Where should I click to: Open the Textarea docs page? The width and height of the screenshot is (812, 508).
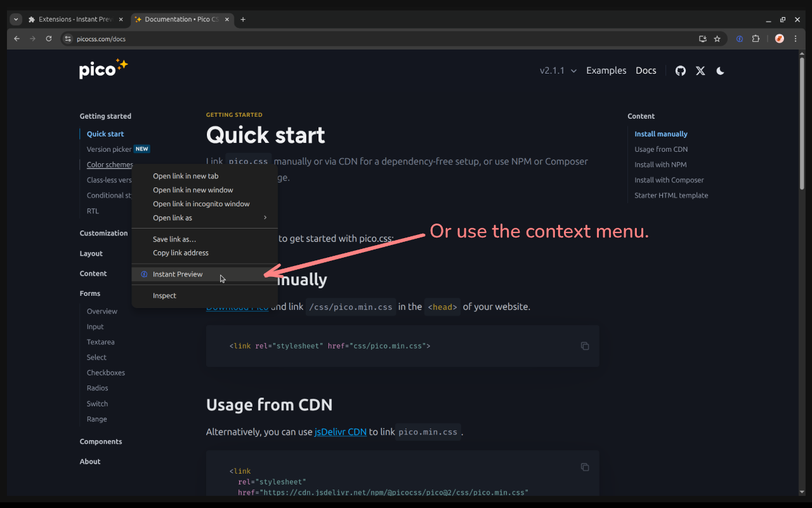click(x=101, y=342)
